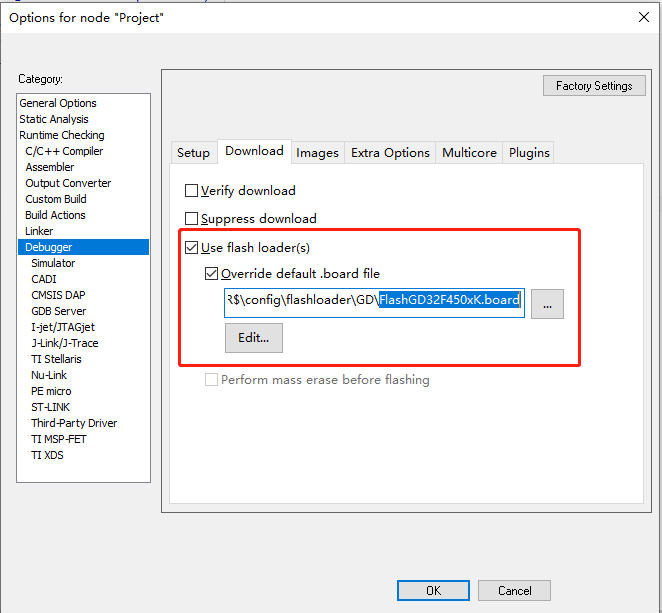The width and height of the screenshot is (662, 613).
Task: Confirm with the OK button
Action: click(433, 591)
